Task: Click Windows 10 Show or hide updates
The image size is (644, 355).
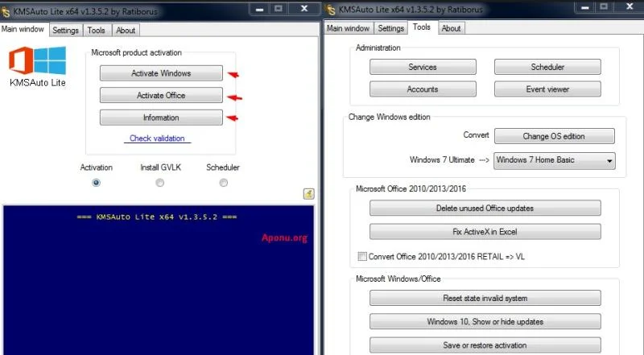Action: [485, 322]
